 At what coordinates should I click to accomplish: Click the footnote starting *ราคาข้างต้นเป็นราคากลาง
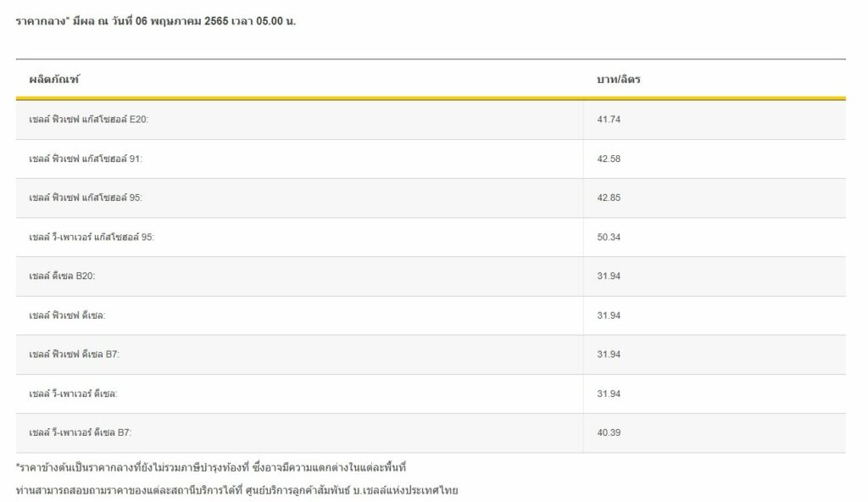(211, 467)
